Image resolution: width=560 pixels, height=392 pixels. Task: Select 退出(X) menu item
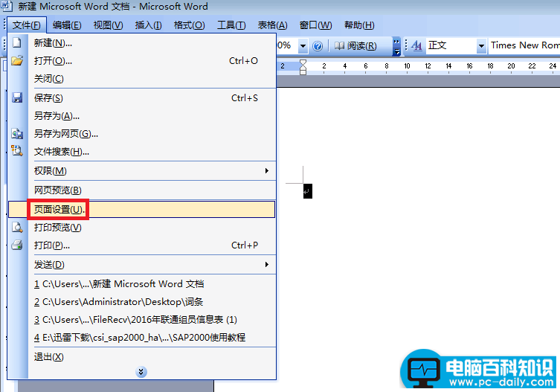tap(142, 356)
